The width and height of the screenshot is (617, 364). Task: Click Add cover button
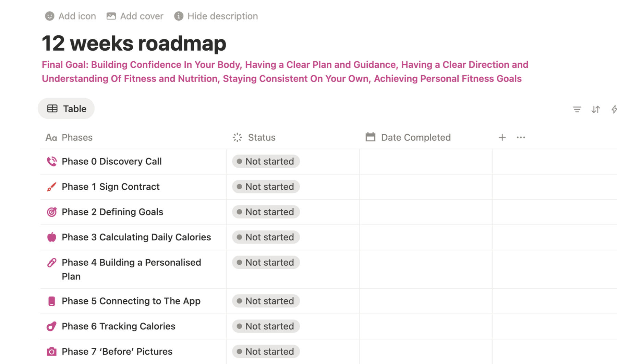click(x=135, y=16)
